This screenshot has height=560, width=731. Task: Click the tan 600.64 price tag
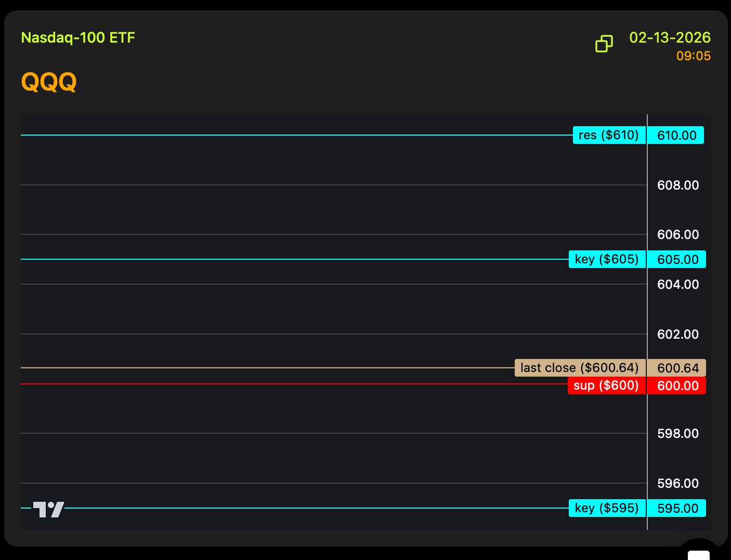tap(677, 368)
